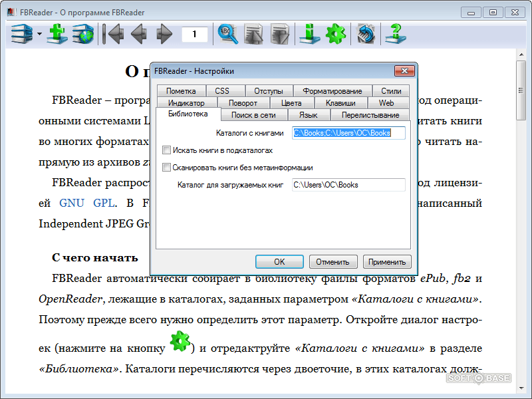Screen dimensions: 532x399
Task: Select the Индикатор tab
Action: (x=186, y=103)
